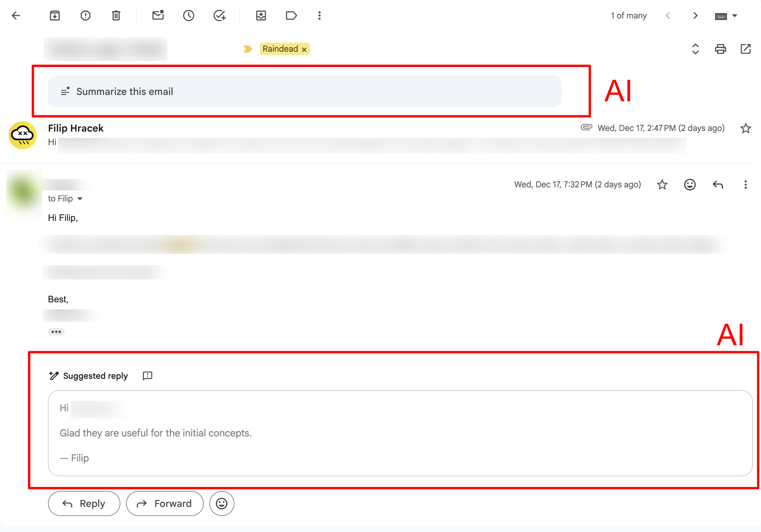
Task: Open the conversation in a new window
Action: coord(745,49)
